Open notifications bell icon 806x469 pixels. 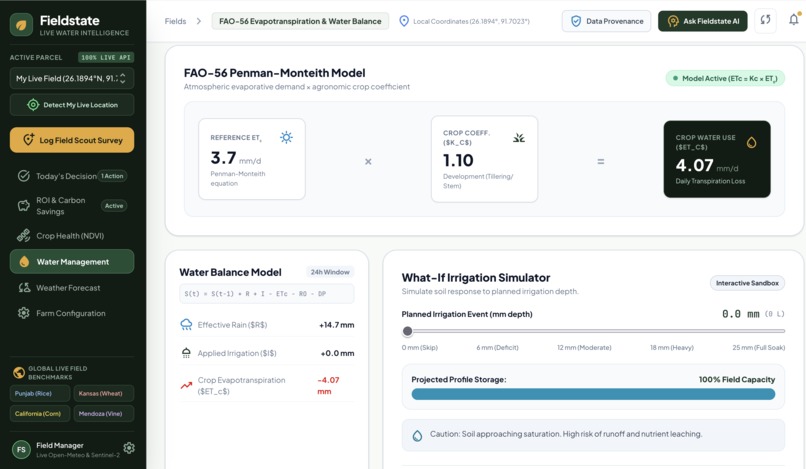(x=794, y=20)
